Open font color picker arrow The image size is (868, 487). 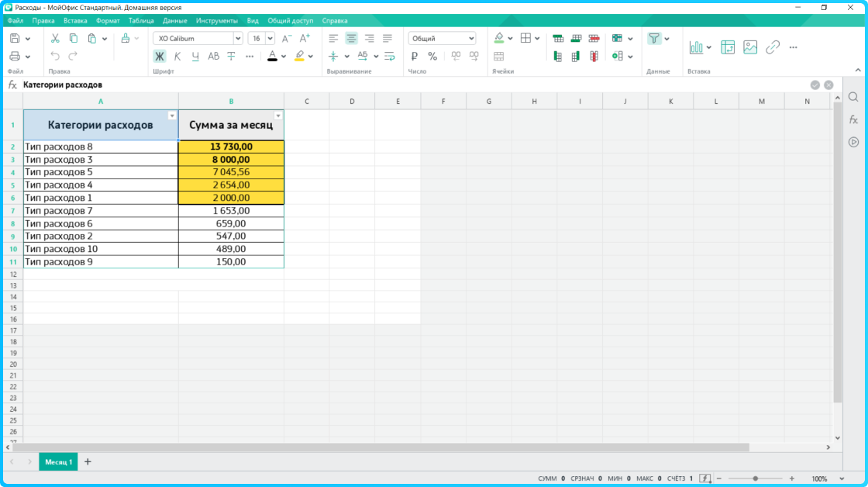[284, 57]
